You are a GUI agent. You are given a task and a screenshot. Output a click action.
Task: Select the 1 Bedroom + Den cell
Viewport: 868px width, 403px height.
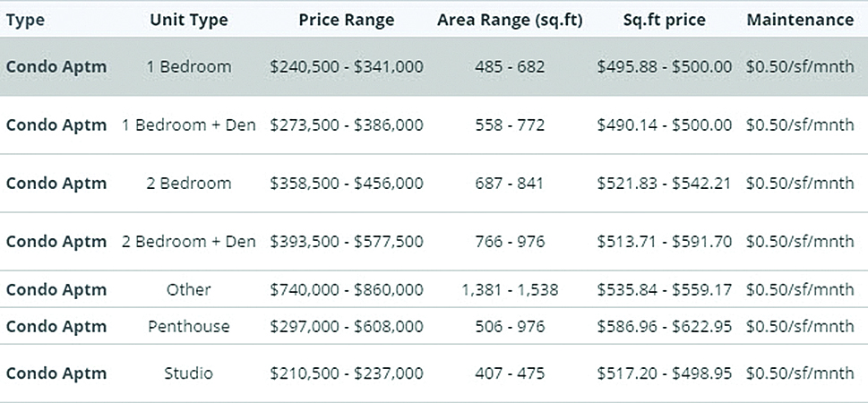189,125
